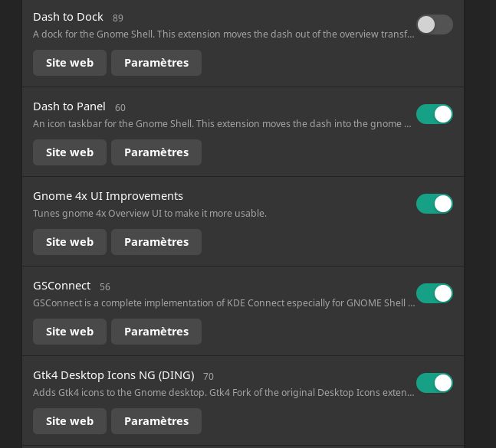This screenshot has height=448, width=496.
Task: Turn off Gnome 4x UI Improvements
Action: (435, 204)
